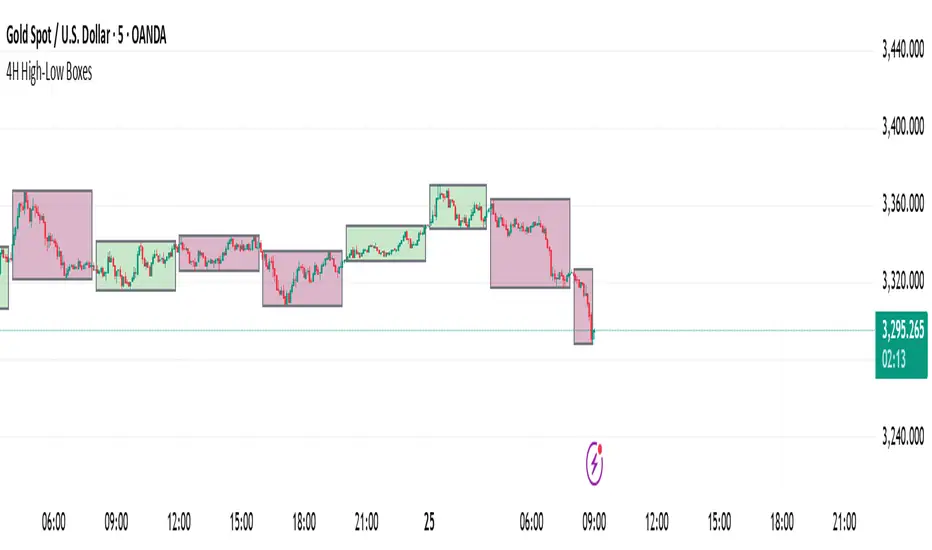
Task: Click the 3,320.000 price scale label
Action: pyautogui.click(x=902, y=282)
